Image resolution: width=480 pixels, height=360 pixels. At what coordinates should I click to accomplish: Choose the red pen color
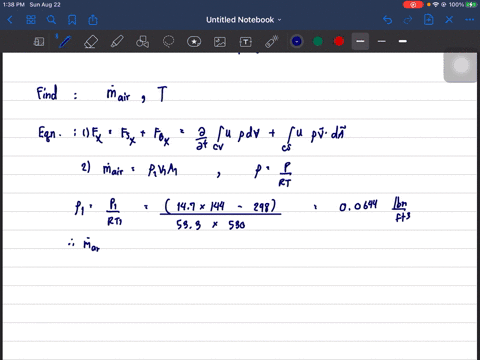point(339,41)
